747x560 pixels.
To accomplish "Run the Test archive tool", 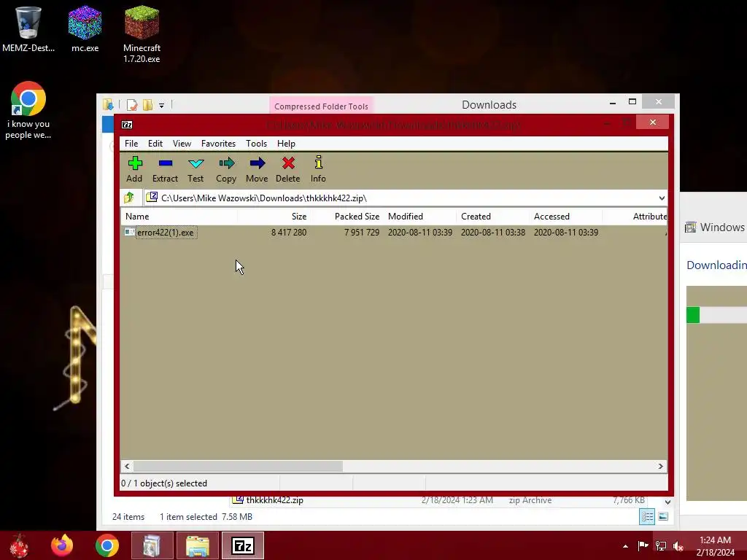I will click(196, 169).
